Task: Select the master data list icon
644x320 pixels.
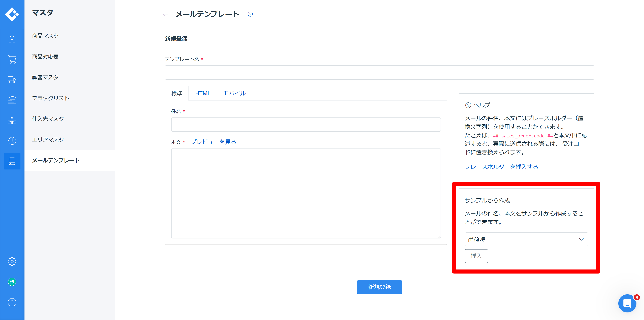Action: point(12,161)
